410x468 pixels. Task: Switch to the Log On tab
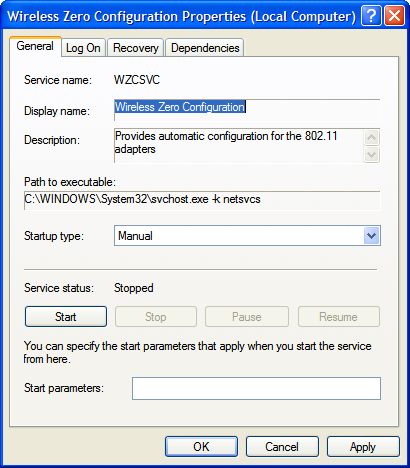(x=83, y=48)
